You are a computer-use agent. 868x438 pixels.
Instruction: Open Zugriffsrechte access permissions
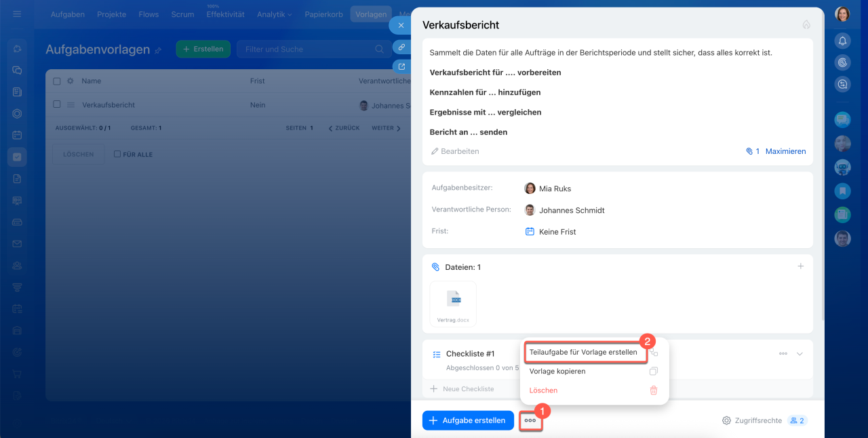pyautogui.click(x=757, y=420)
